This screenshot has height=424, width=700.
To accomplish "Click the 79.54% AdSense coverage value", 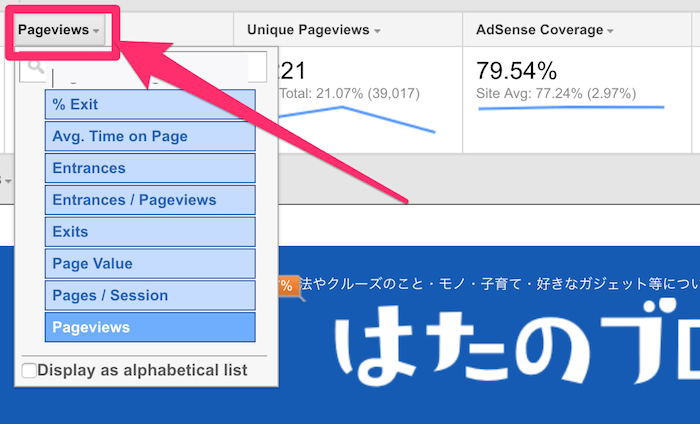I will (517, 71).
